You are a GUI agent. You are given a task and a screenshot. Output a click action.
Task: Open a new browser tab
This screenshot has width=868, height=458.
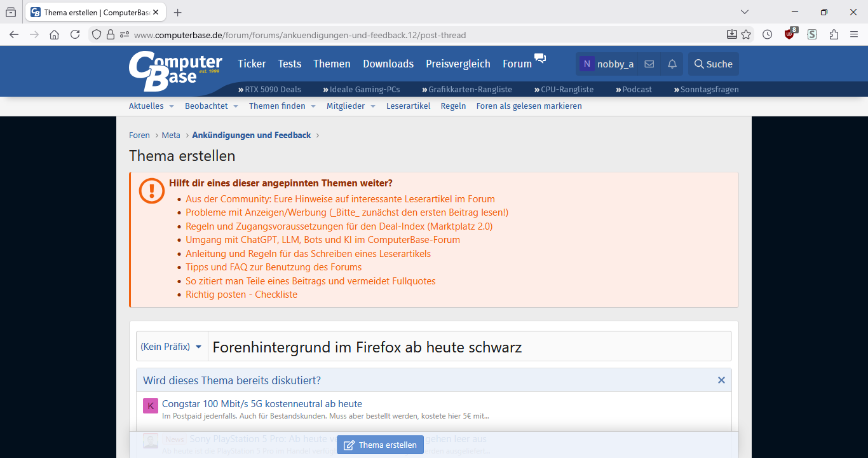[x=177, y=12]
